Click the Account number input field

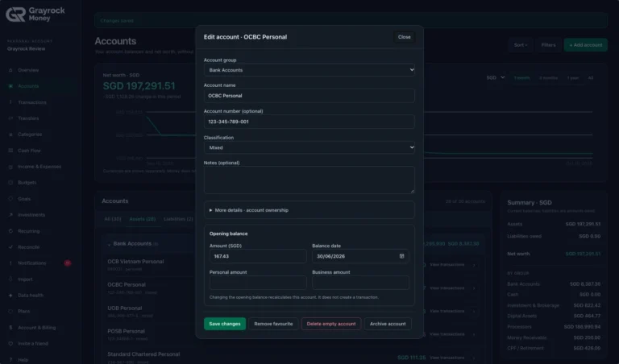click(309, 122)
